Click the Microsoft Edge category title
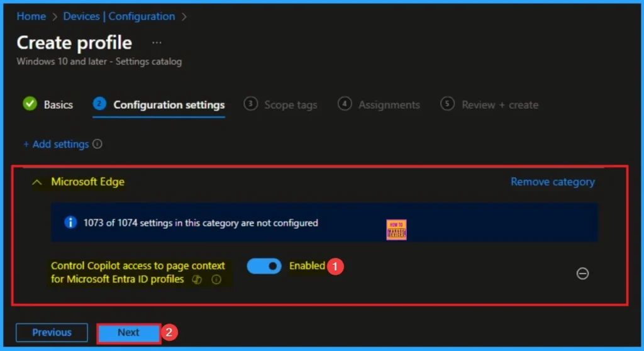The image size is (644, 351). click(x=87, y=182)
